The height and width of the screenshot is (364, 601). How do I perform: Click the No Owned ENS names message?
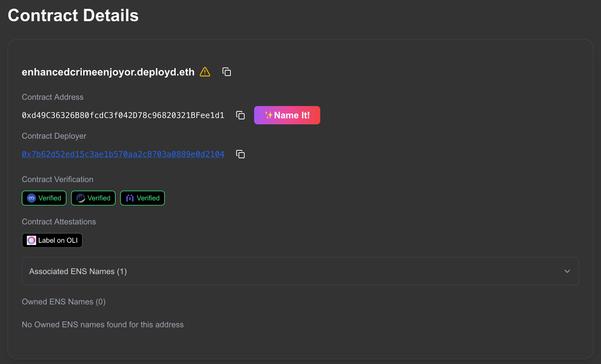(103, 325)
